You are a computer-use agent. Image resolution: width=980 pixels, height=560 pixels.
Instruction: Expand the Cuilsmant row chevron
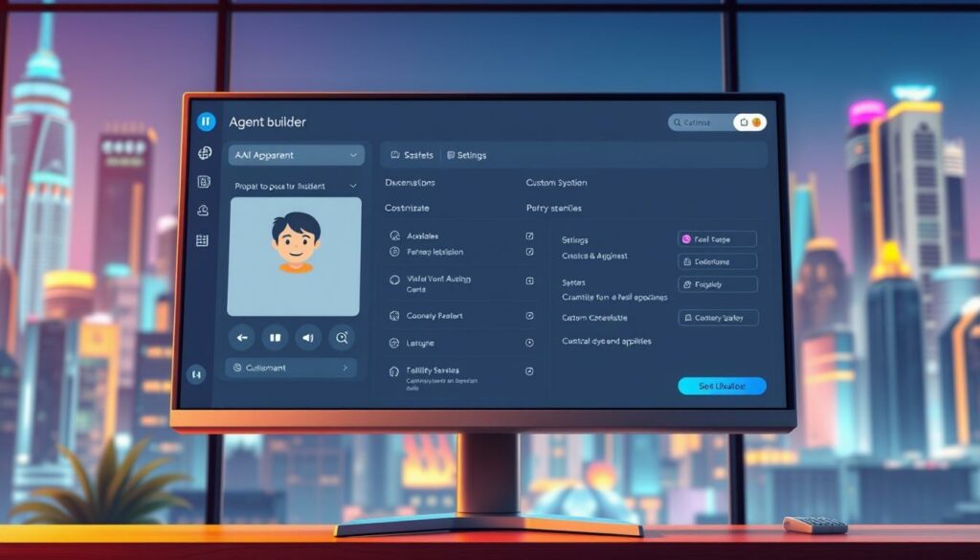pyautogui.click(x=345, y=368)
